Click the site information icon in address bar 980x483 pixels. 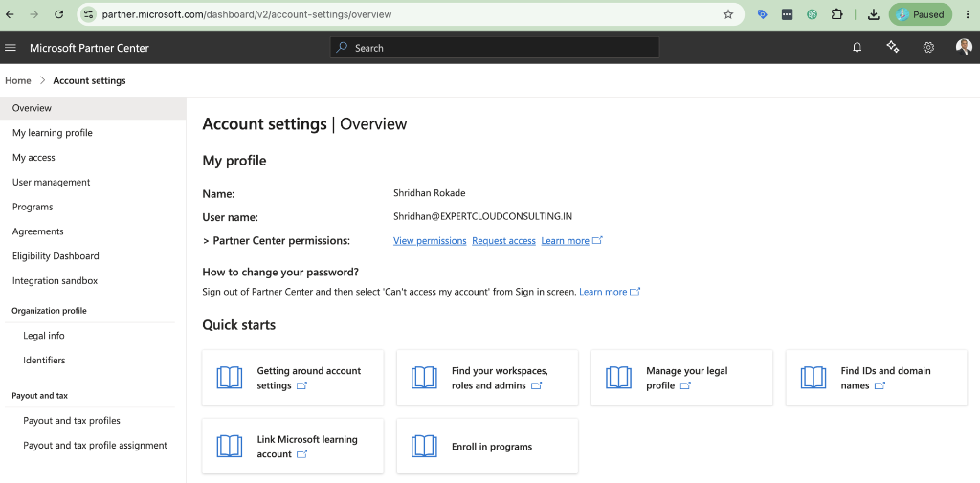click(x=88, y=14)
